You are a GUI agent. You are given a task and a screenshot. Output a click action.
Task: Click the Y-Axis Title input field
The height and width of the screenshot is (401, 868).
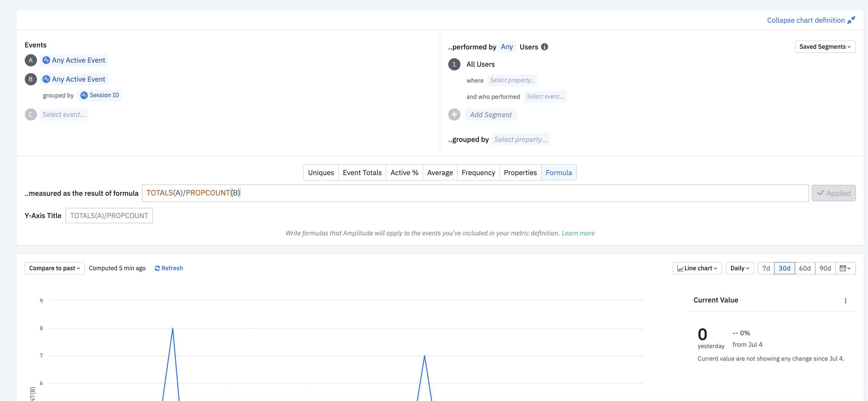(x=109, y=216)
